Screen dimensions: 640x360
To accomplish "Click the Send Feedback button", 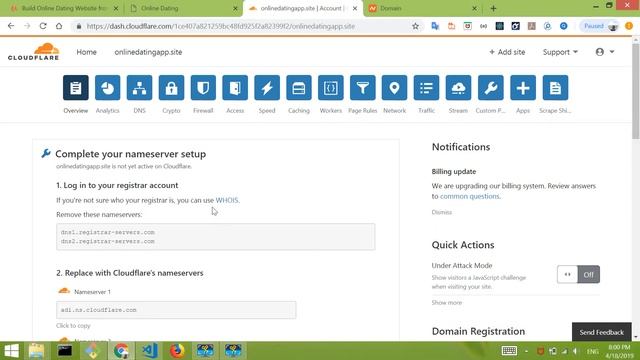I will [x=602, y=332].
